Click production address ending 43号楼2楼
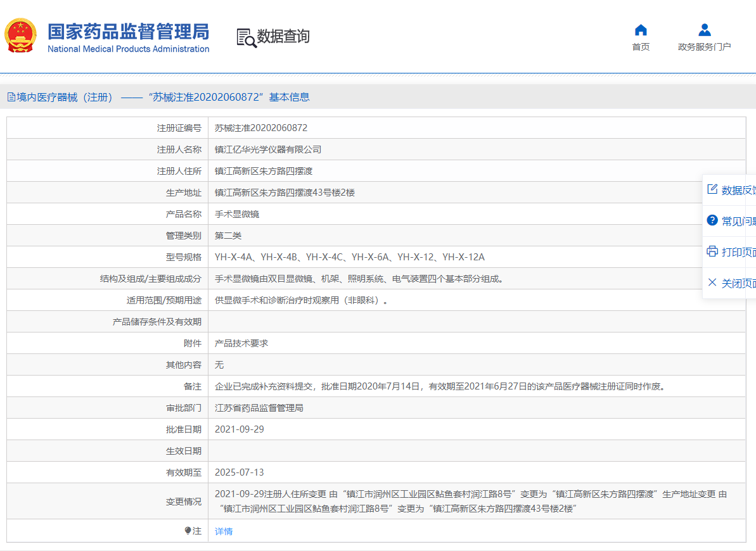The height and width of the screenshot is (551, 756). (285, 193)
